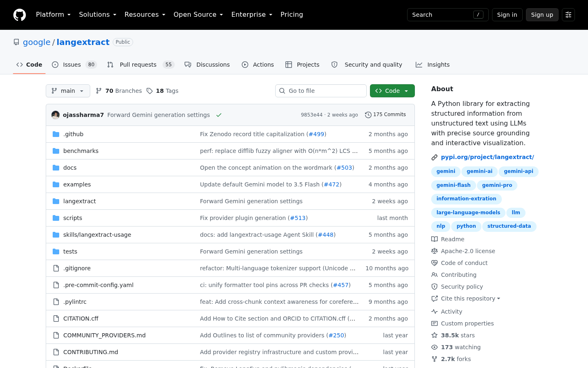The height and width of the screenshot is (368, 588).
Task: Open the .pre-commit-config.yaml file
Action: [98, 285]
